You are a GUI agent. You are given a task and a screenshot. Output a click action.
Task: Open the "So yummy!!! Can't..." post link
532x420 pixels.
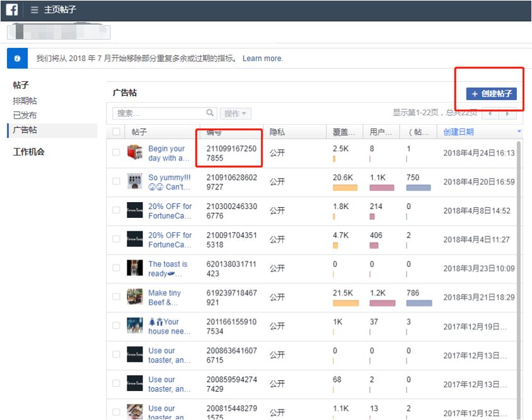click(170, 182)
